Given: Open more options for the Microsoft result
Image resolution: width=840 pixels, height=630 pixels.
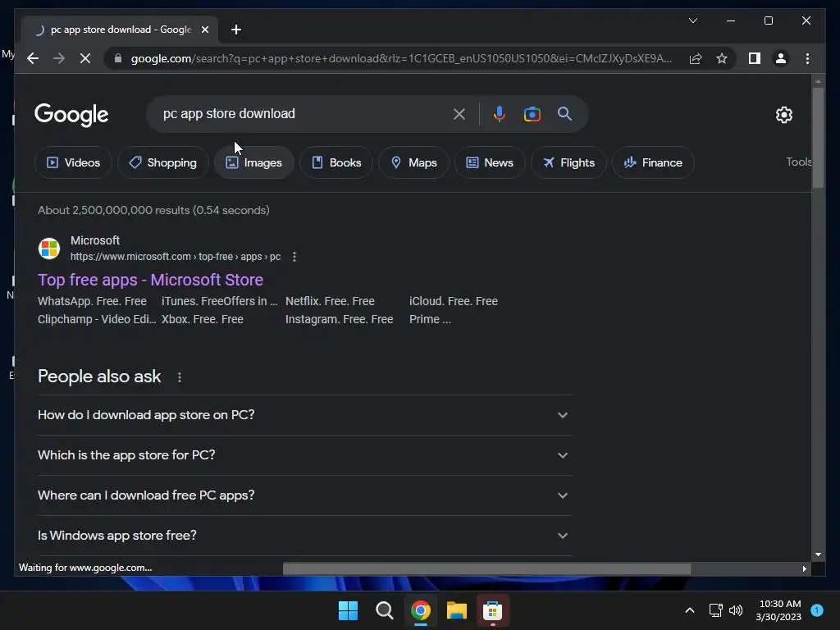Looking at the screenshot, I should pyautogui.click(x=294, y=257).
